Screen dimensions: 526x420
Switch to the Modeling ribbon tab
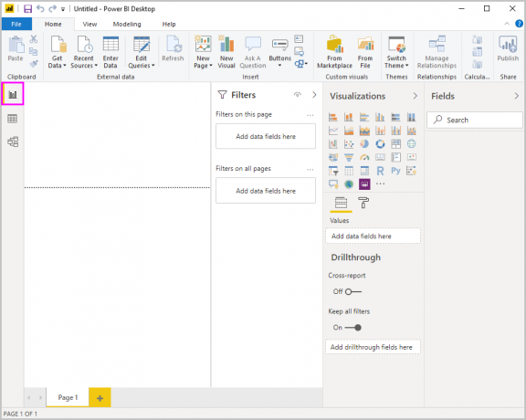tap(127, 24)
